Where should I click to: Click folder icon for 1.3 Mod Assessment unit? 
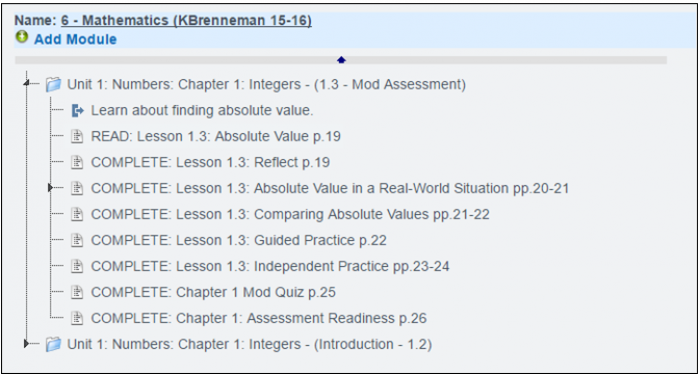[54, 84]
